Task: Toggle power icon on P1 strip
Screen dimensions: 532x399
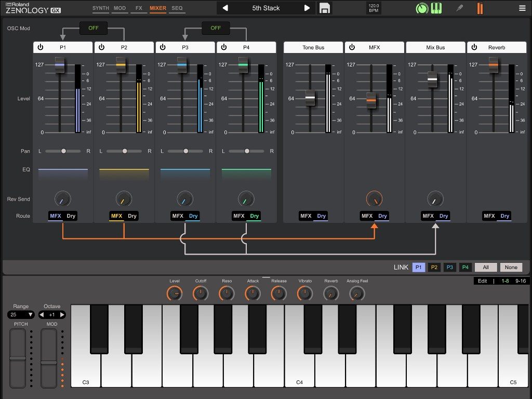Action: 41,47
